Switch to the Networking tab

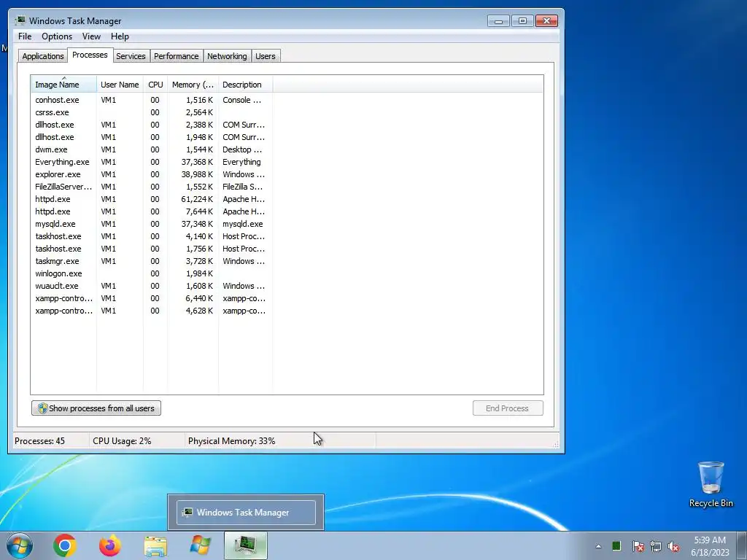point(227,55)
